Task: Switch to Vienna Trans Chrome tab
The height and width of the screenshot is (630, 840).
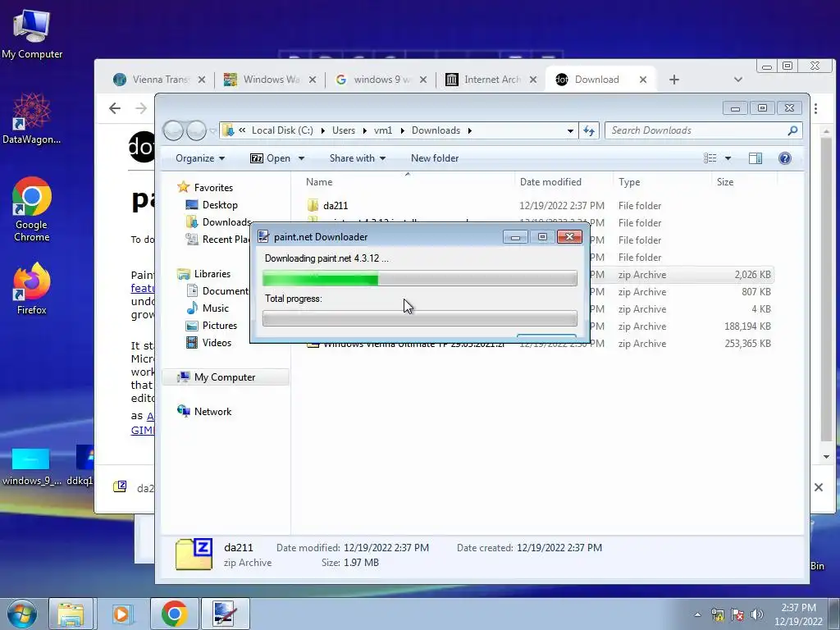Action: (159, 80)
